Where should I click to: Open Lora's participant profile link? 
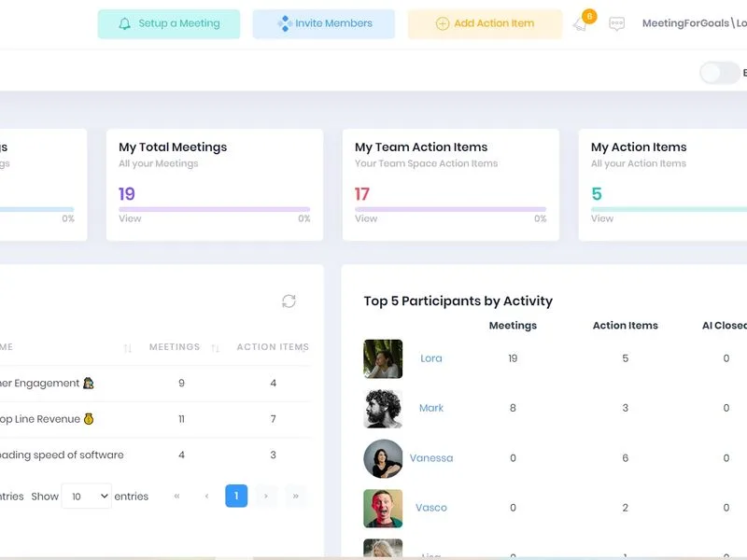tap(431, 358)
